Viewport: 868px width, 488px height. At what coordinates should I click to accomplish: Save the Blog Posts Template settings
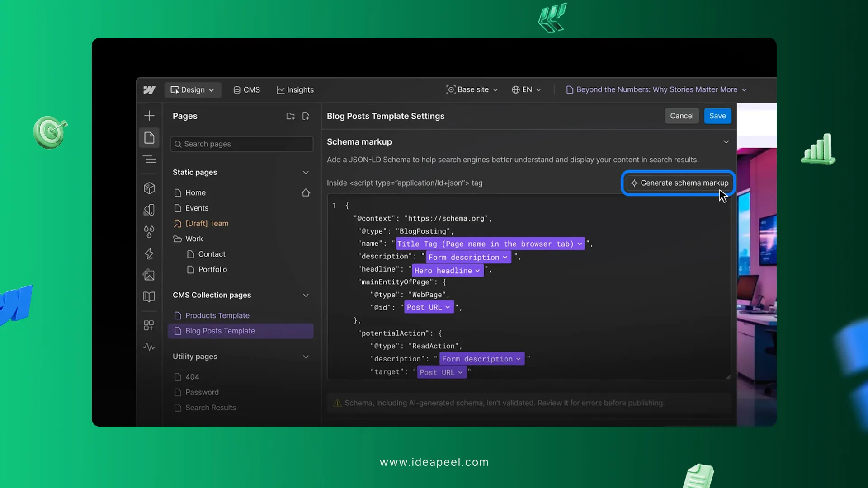pyautogui.click(x=717, y=116)
